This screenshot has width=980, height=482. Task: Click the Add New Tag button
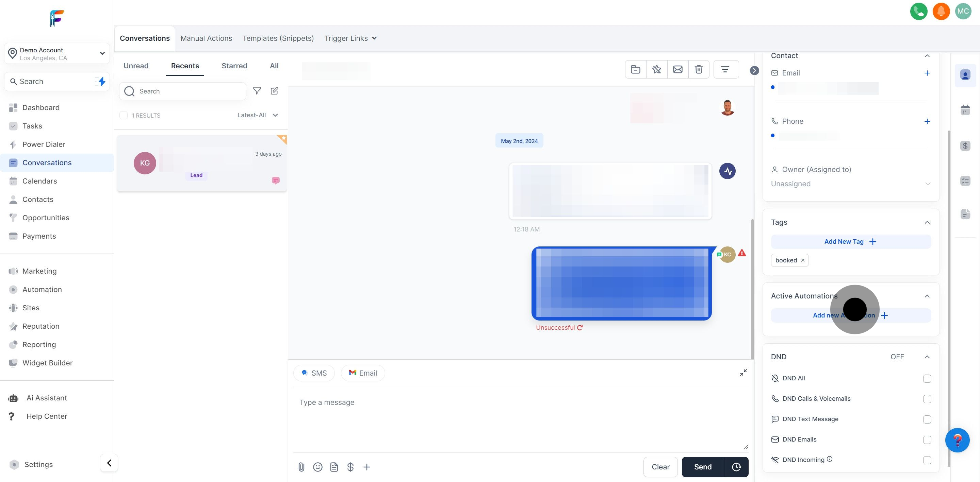click(x=851, y=241)
